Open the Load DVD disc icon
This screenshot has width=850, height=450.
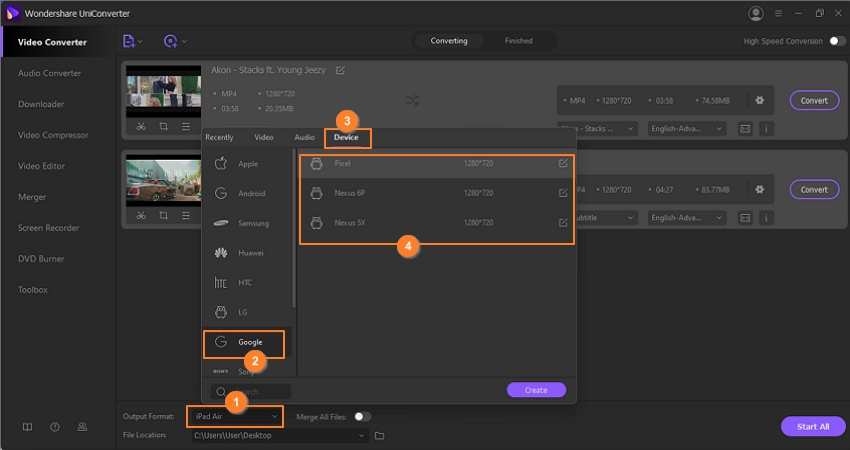pos(170,41)
